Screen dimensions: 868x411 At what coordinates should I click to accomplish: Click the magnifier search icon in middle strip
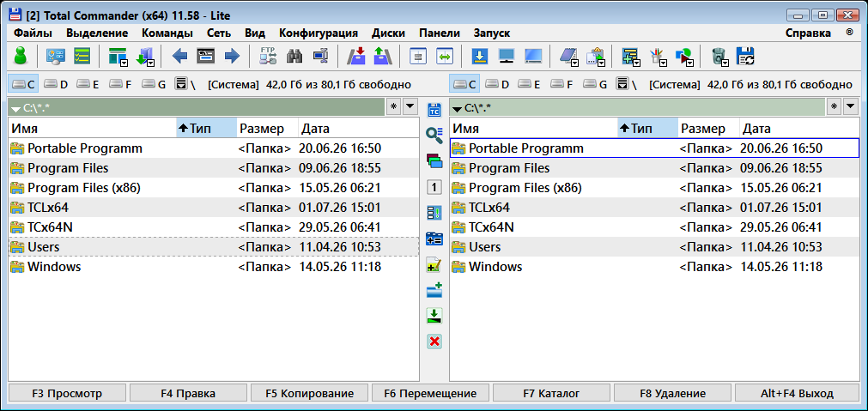point(434,134)
